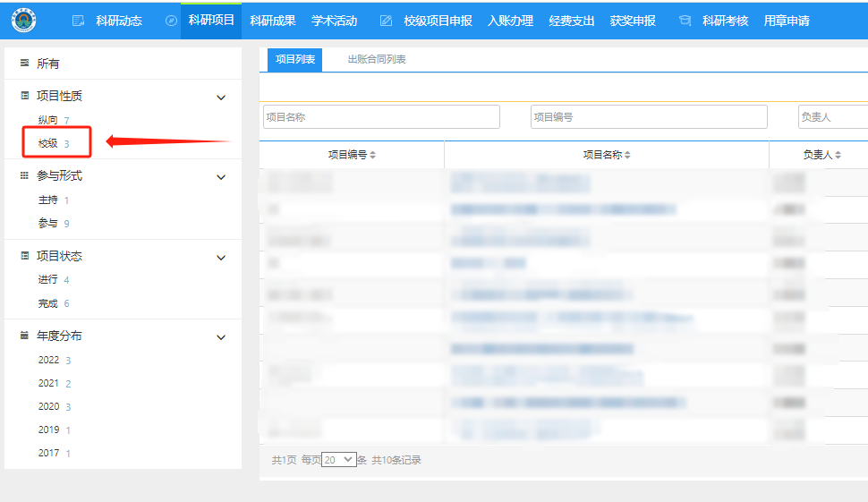The image size is (868, 502).
Task: Collapse the 年度分布 section chevron
Action: click(x=222, y=336)
